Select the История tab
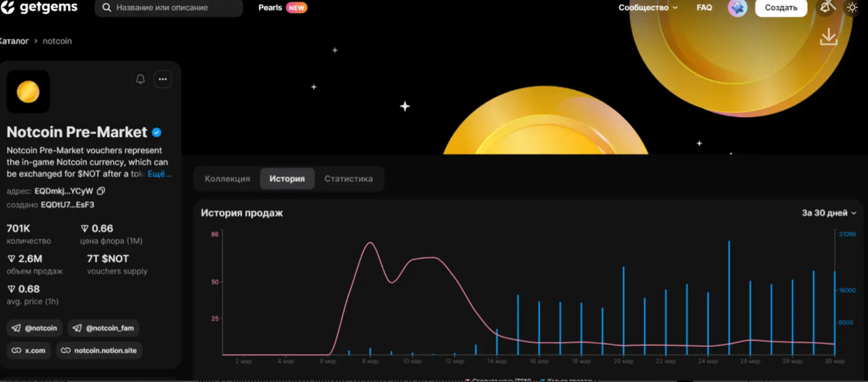 tap(287, 179)
